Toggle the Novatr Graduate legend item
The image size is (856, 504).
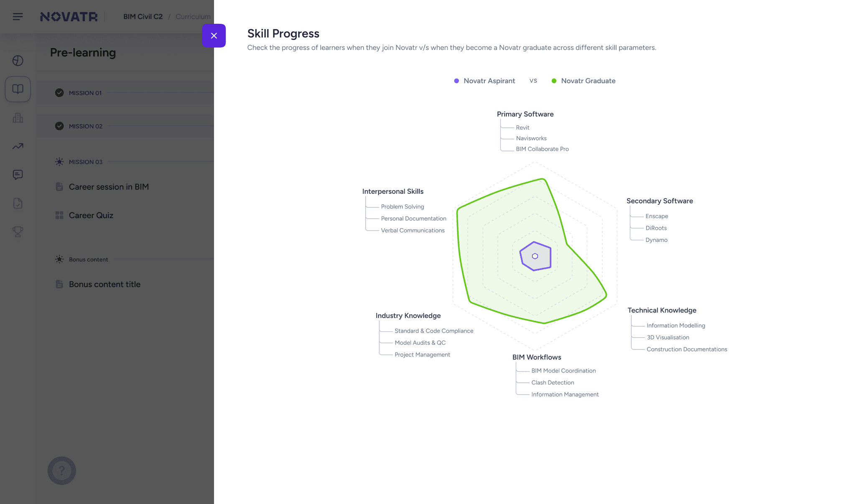click(583, 81)
